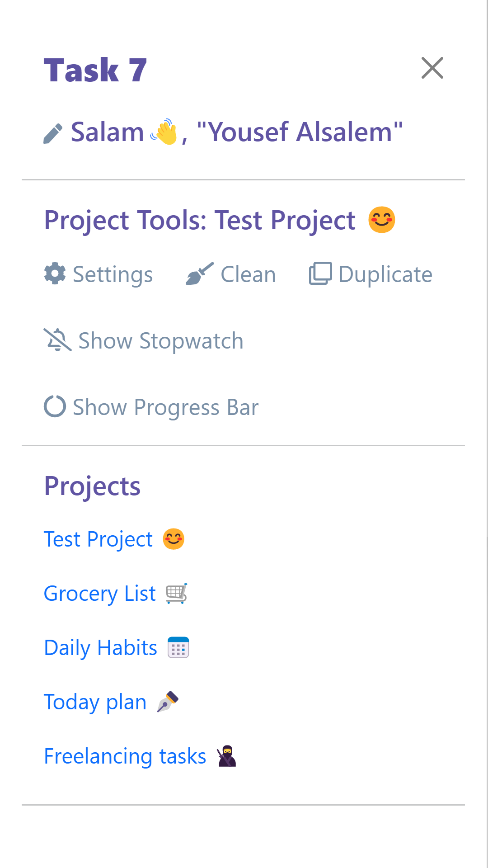The image size is (488, 868).
Task: Click the crossed-out bell stopwatch icon
Action: pyautogui.click(x=57, y=340)
